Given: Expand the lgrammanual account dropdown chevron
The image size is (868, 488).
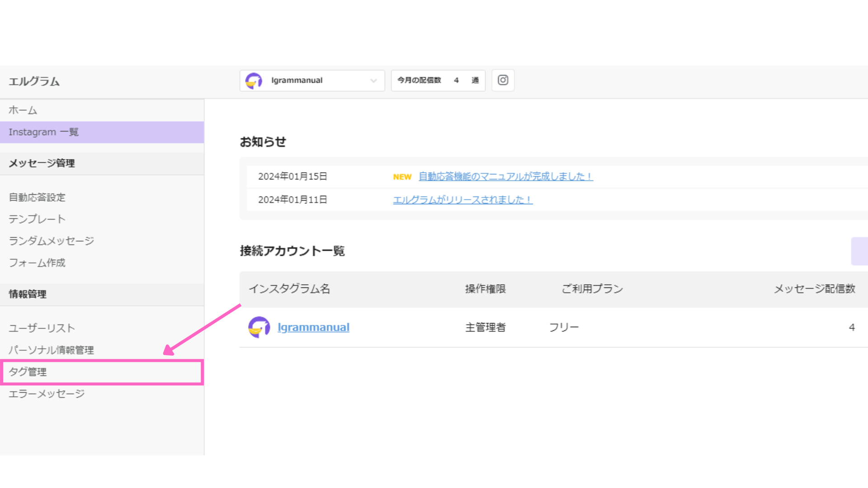Looking at the screenshot, I should 373,81.
